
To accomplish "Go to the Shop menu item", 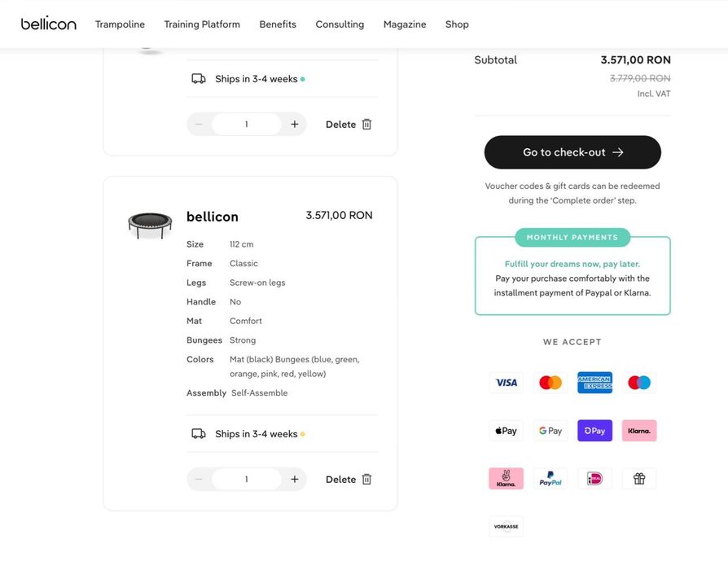I will pyautogui.click(x=457, y=24).
